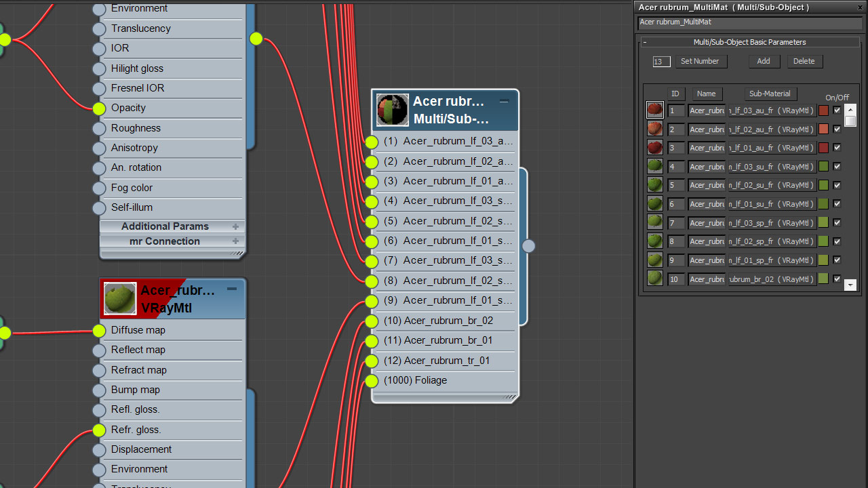Click name field of sub-material ID 4
This screenshot has width=868, height=488.
point(707,166)
